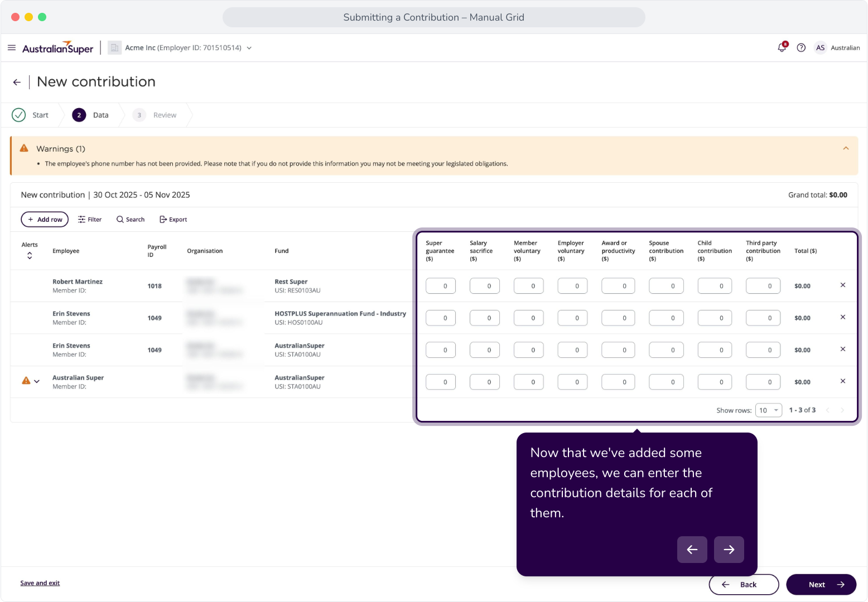This screenshot has width=868, height=602.
Task: Open the help question mark icon
Action: (x=801, y=48)
